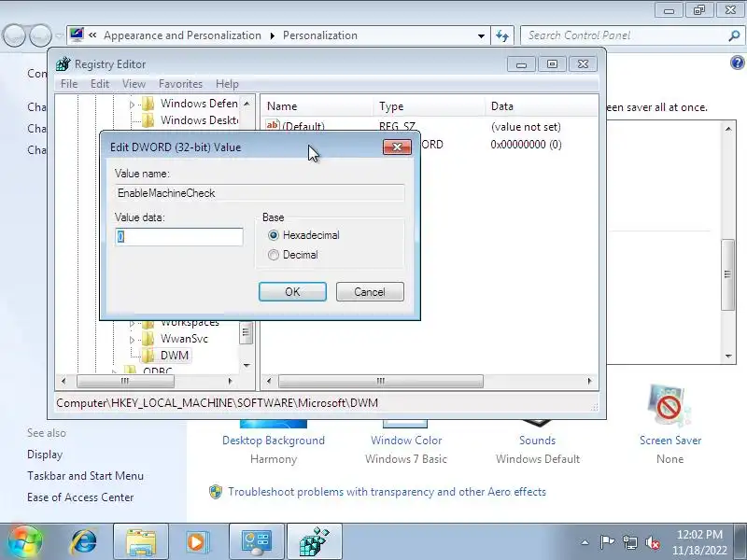
Task: Click the Windows Defender folder icon
Action: point(148,104)
